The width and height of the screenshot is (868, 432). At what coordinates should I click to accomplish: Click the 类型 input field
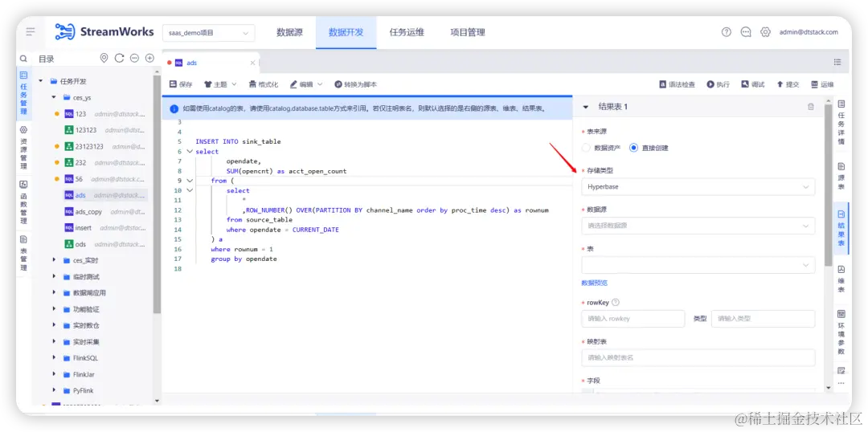(763, 319)
